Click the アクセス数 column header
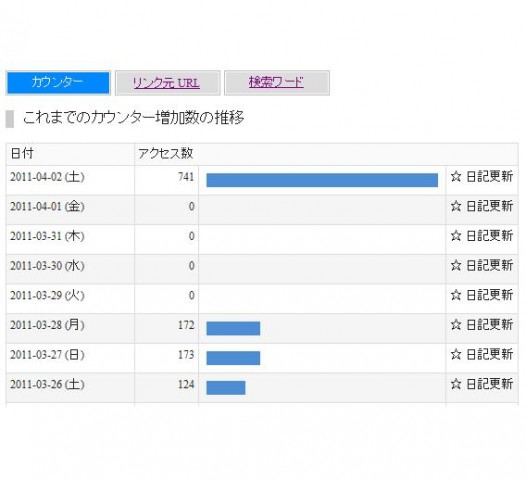 (x=166, y=154)
